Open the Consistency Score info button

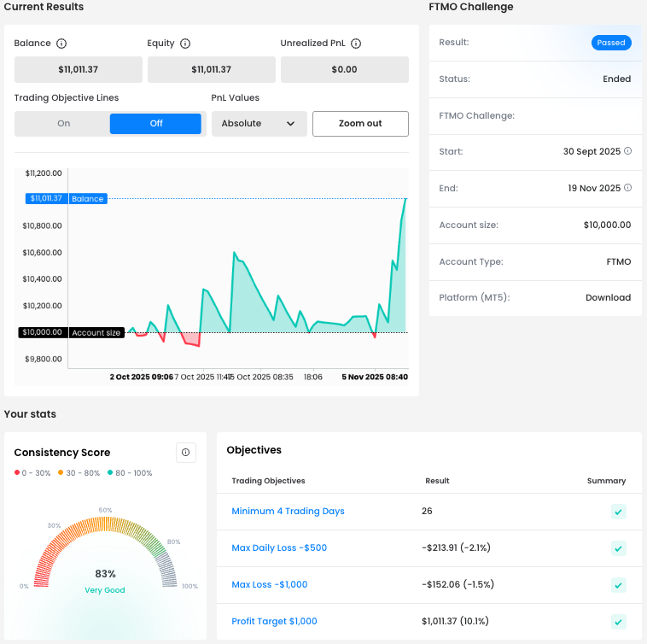pyautogui.click(x=185, y=453)
